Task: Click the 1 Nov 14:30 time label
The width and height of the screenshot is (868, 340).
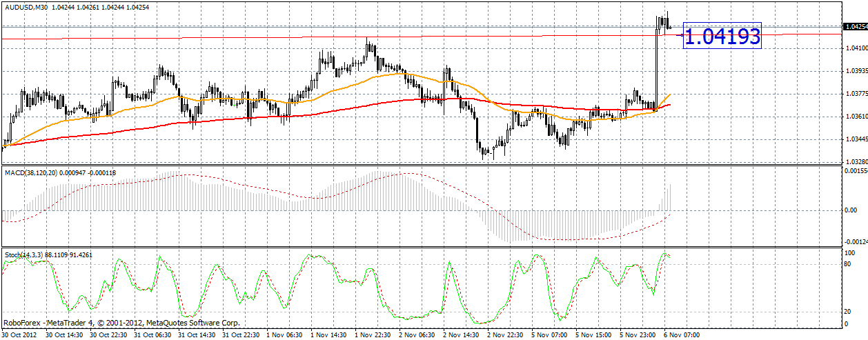Action: coord(328,334)
